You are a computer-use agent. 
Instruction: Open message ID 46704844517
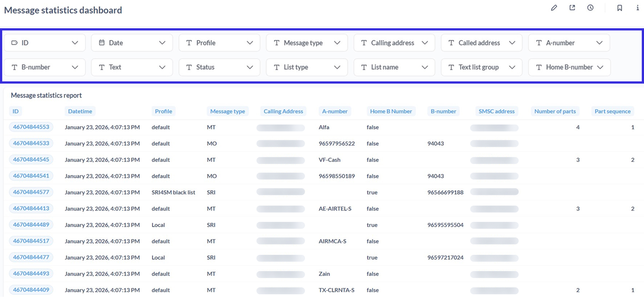coord(31,241)
